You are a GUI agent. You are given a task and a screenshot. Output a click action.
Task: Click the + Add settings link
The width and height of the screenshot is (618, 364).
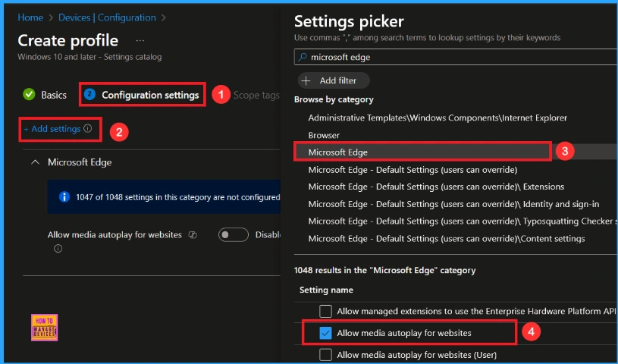[x=52, y=129]
